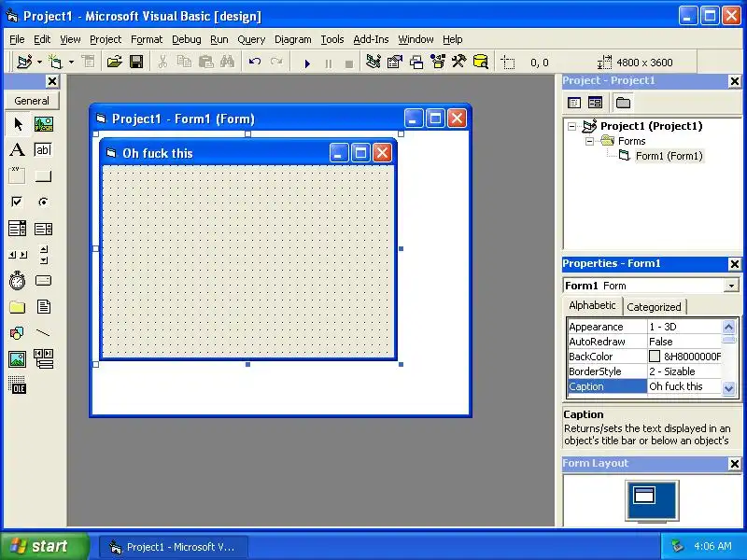Open the Form Layout Window icon
747x560 pixels.
[416, 62]
